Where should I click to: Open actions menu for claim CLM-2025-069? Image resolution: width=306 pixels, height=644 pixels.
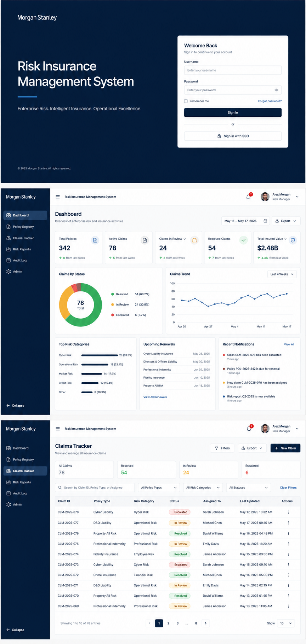(x=289, y=606)
